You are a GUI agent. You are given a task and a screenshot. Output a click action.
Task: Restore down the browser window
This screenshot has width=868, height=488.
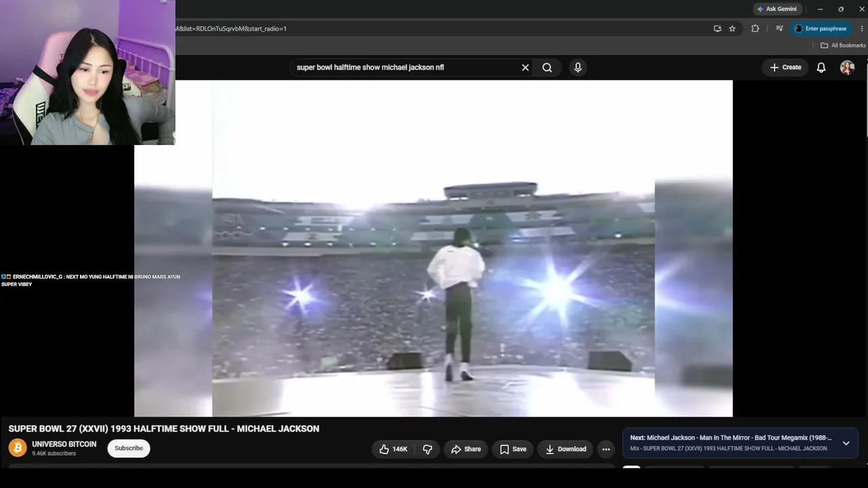coord(841,9)
